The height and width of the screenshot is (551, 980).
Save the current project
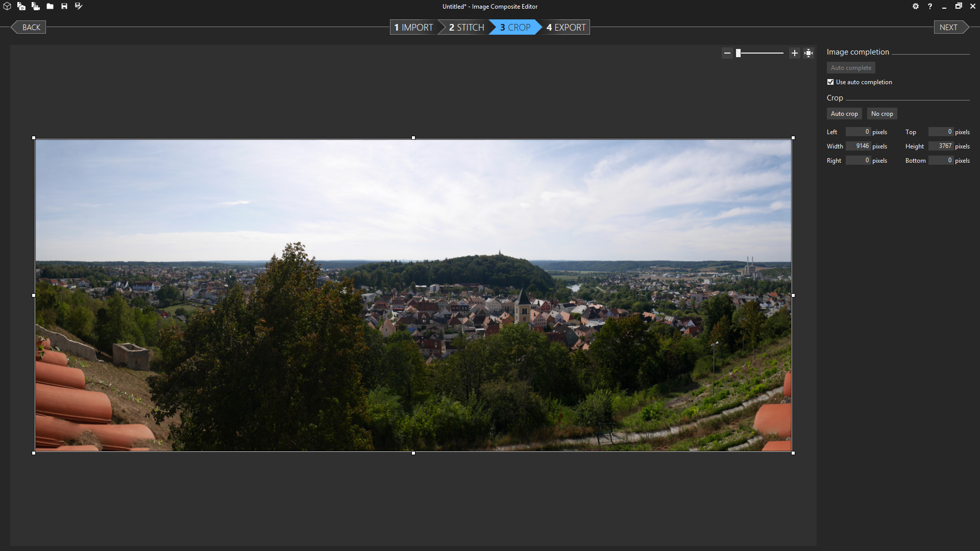(x=64, y=6)
